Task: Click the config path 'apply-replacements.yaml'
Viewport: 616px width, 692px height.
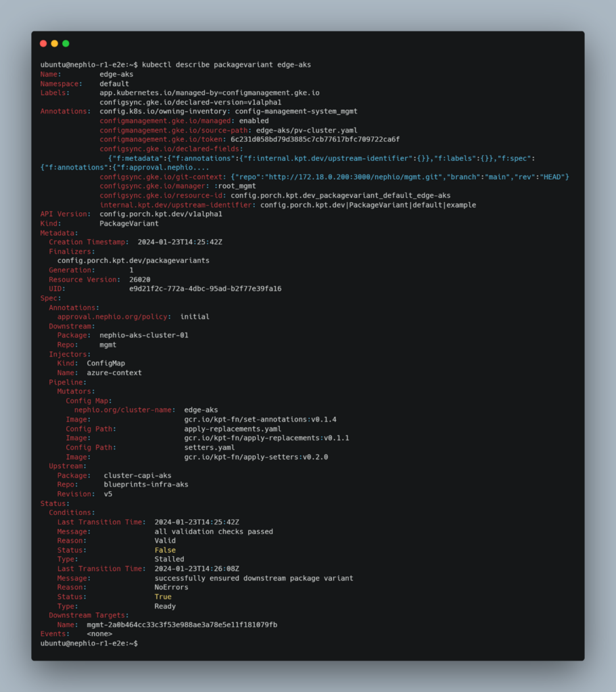Action: coord(233,429)
